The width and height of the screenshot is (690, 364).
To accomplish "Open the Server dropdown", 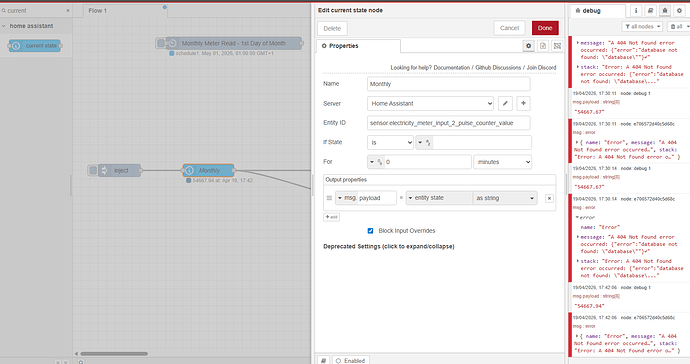I will point(430,103).
